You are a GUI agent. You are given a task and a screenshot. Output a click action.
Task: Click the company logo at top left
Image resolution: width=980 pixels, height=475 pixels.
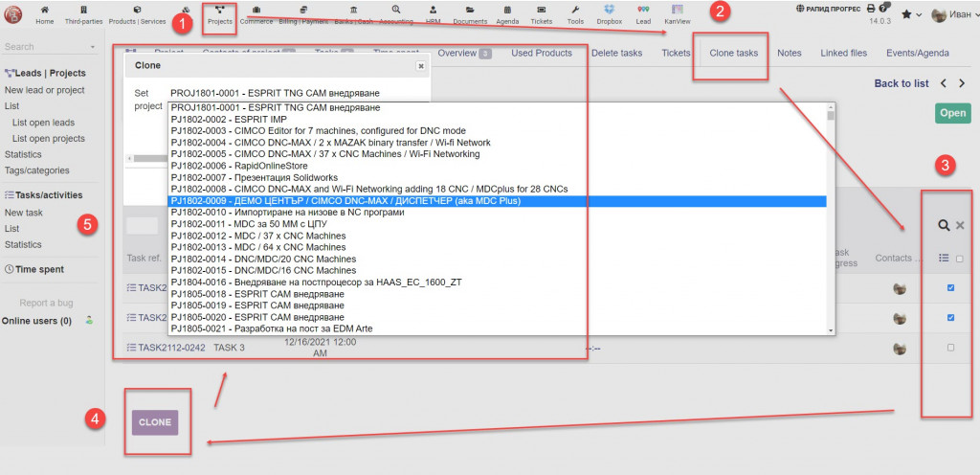[12, 13]
